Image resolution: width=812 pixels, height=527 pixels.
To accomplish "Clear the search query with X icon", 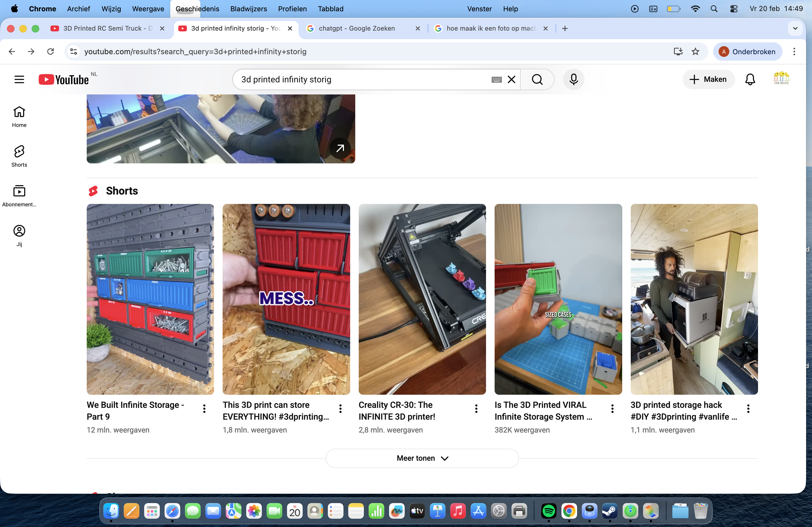I will [511, 79].
